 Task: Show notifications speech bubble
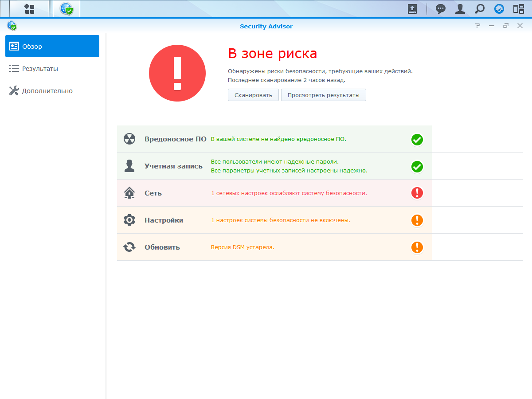440,9
